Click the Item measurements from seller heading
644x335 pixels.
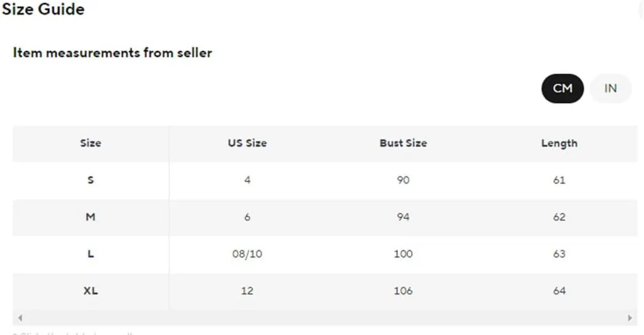112,53
